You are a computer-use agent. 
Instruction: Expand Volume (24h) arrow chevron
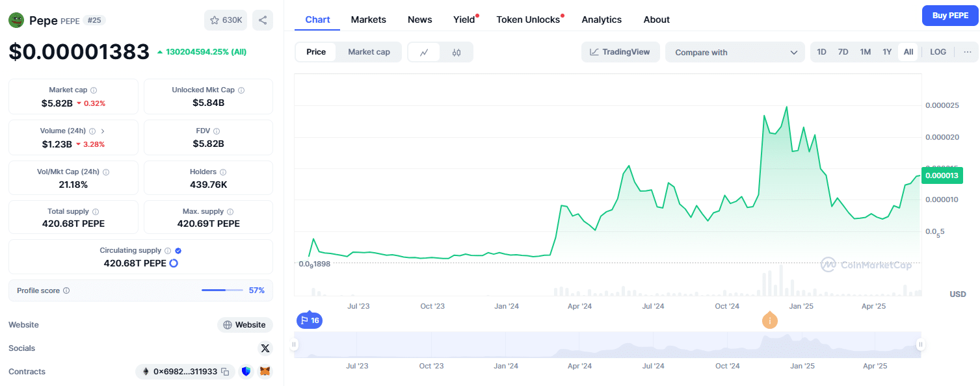103,131
